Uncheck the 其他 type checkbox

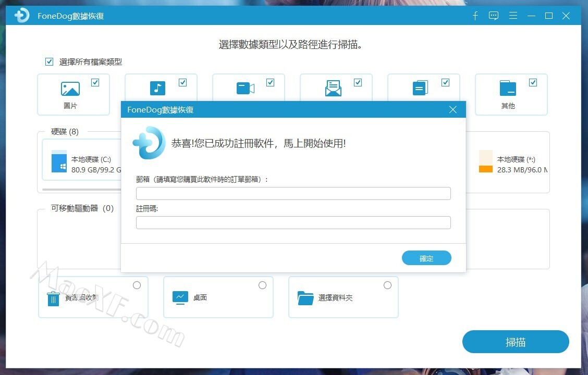pos(533,82)
